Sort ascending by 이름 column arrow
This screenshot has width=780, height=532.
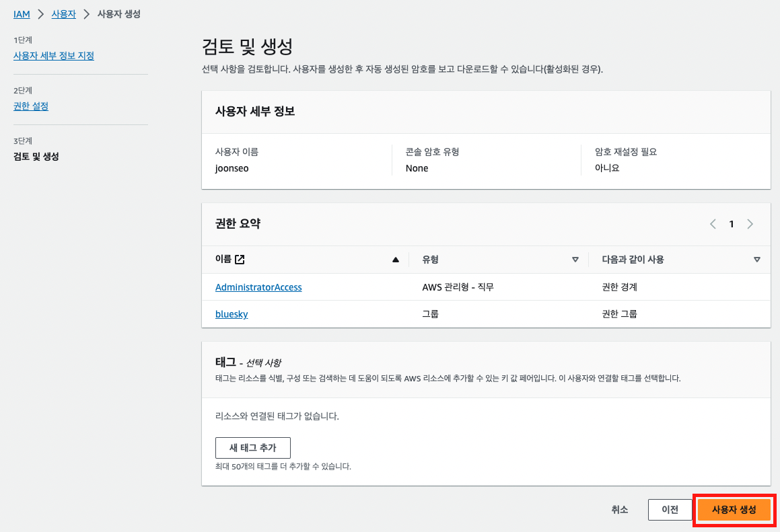coord(396,260)
